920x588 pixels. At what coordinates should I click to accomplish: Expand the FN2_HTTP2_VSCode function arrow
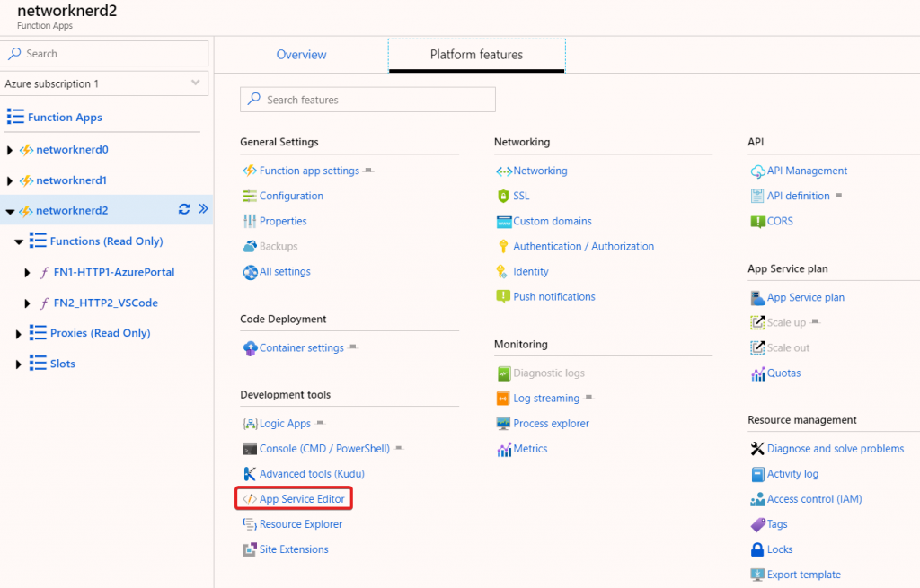tap(27, 303)
